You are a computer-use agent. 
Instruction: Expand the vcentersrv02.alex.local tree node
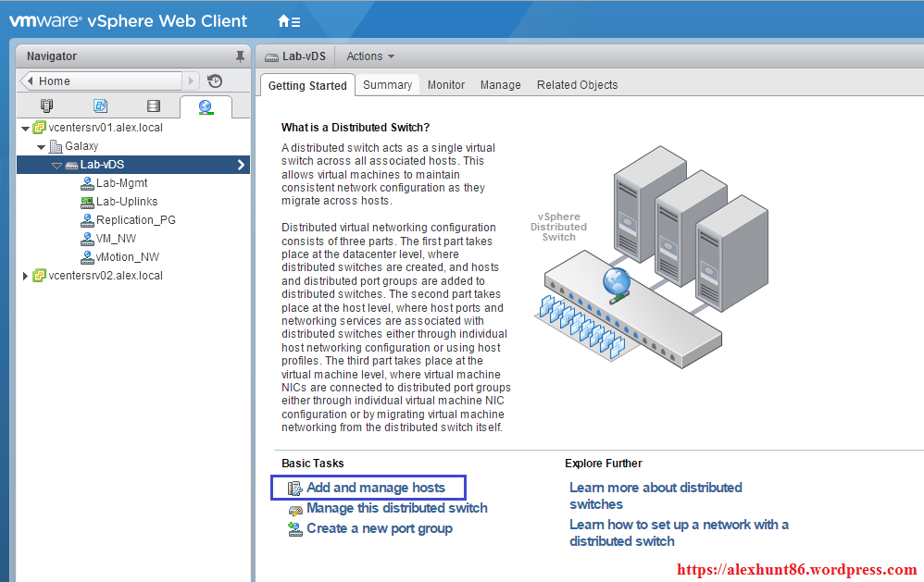click(x=25, y=276)
